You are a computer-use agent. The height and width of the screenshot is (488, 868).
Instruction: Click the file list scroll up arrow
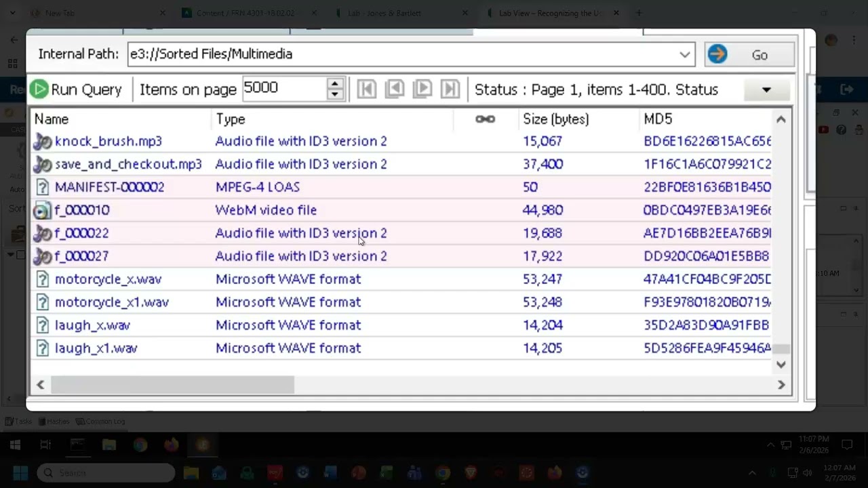pos(781,119)
